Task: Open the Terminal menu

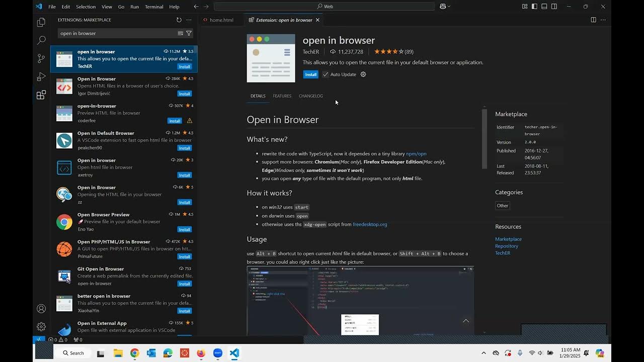Action: click(x=154, y=7)
